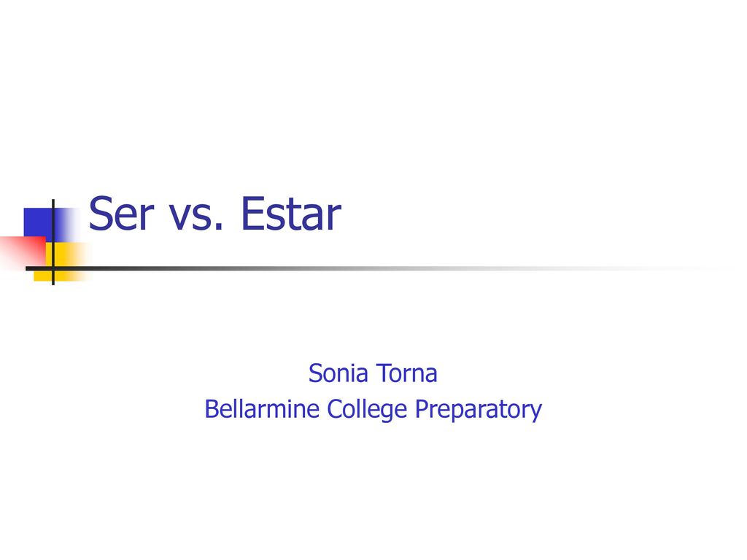Image resolution: width=747 pixels, height=560 pixels.
Task: Click the word "Estar" in the title
Action: (x=291, y=214)
